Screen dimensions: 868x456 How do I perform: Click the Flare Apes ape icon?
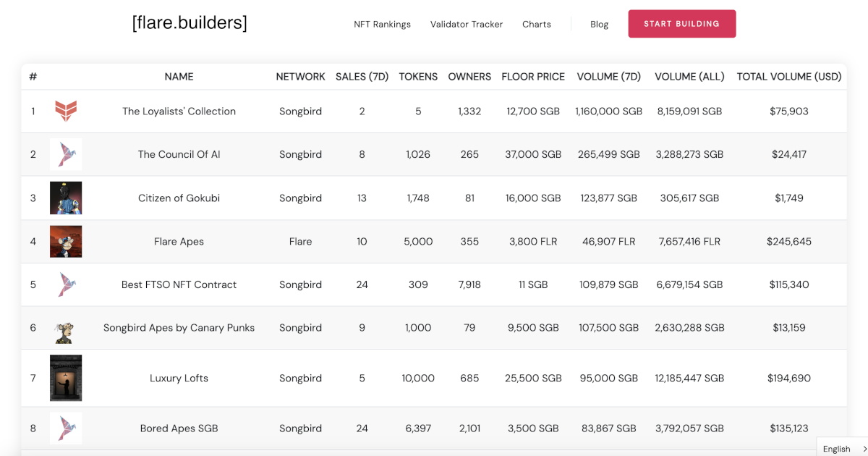pos(66,241)
